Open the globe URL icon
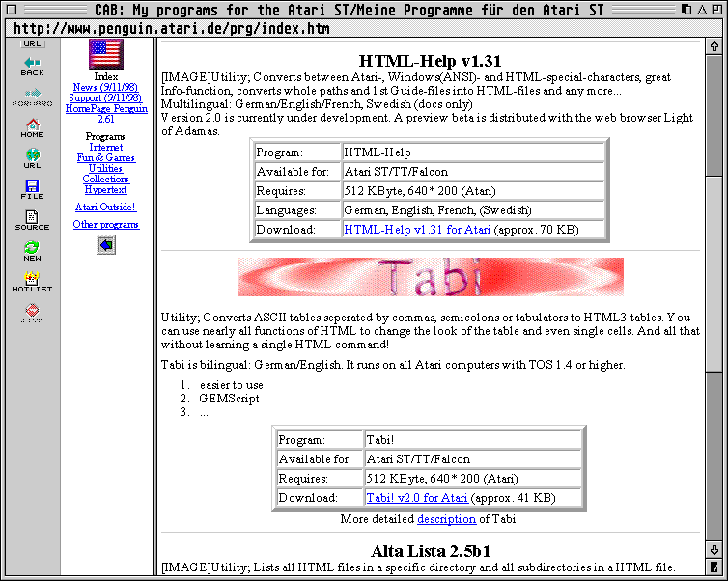Viewport: 728px width, 581px height. 32,158
